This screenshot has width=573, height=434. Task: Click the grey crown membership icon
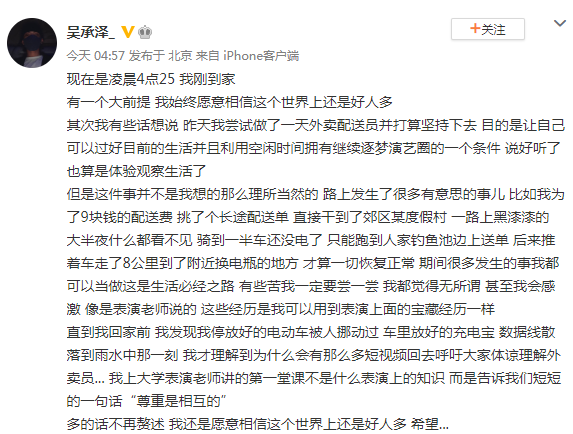(x=145, y=32)
